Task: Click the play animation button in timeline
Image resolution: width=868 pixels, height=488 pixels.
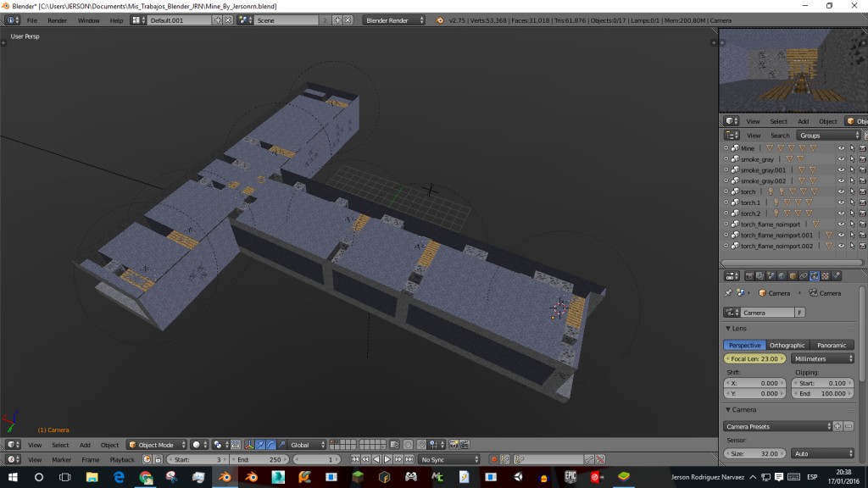Action: 387,459
